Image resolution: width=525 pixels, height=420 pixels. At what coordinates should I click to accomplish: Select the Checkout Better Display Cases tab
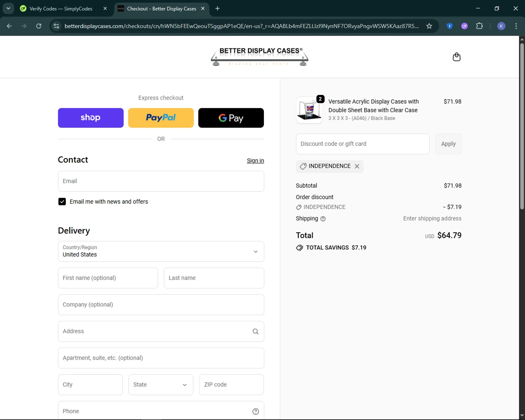tap(161, 8)
